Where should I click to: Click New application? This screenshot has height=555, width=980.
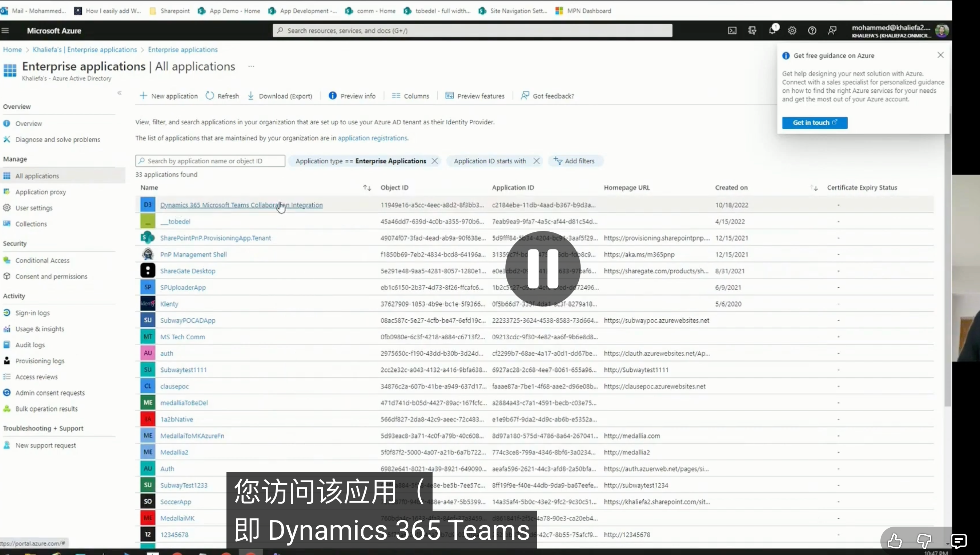click(169, 96)
